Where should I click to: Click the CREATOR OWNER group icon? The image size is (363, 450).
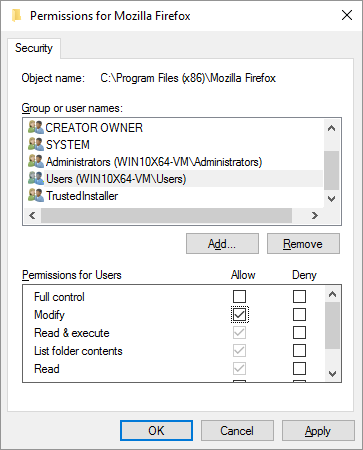pos(36,127)
